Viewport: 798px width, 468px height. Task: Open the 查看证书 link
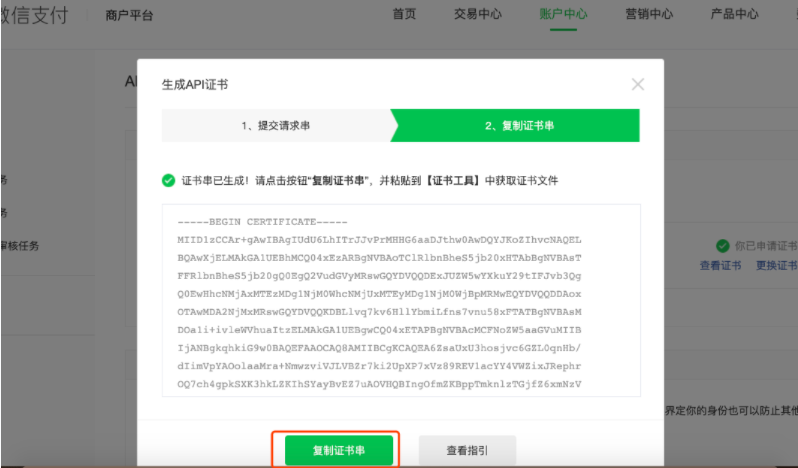coord(720,265)
